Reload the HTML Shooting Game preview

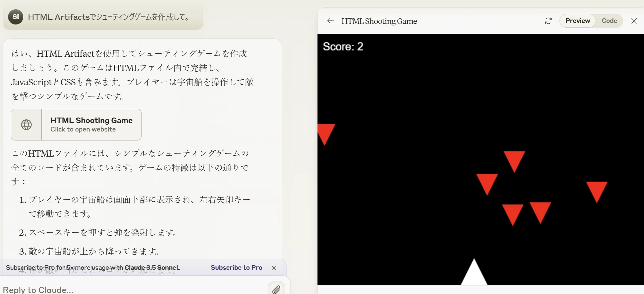coord(548,21)
